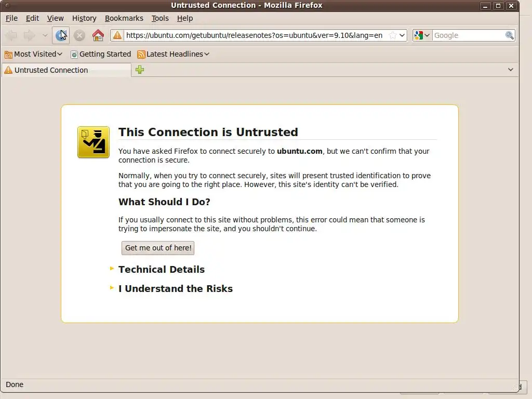This screenshot has width=532, height=399.
Task: Open the Getting Started bookmark
Action: coord(101,54)
